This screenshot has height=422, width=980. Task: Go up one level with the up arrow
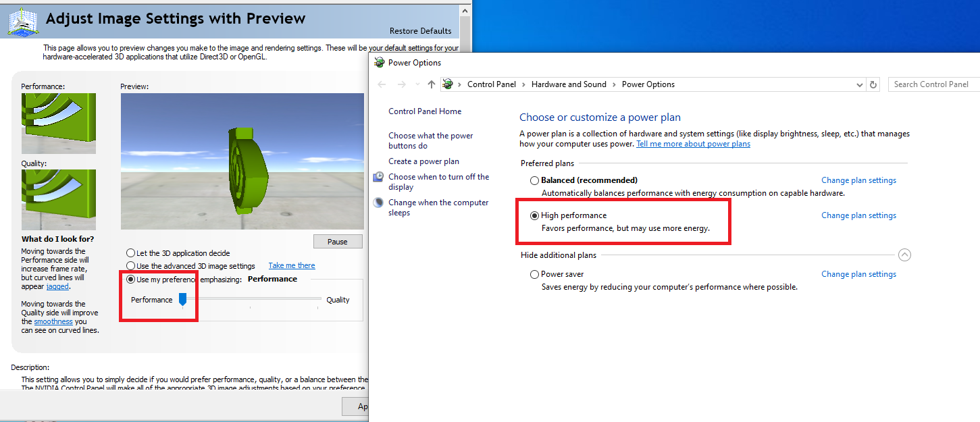(432, 84)
